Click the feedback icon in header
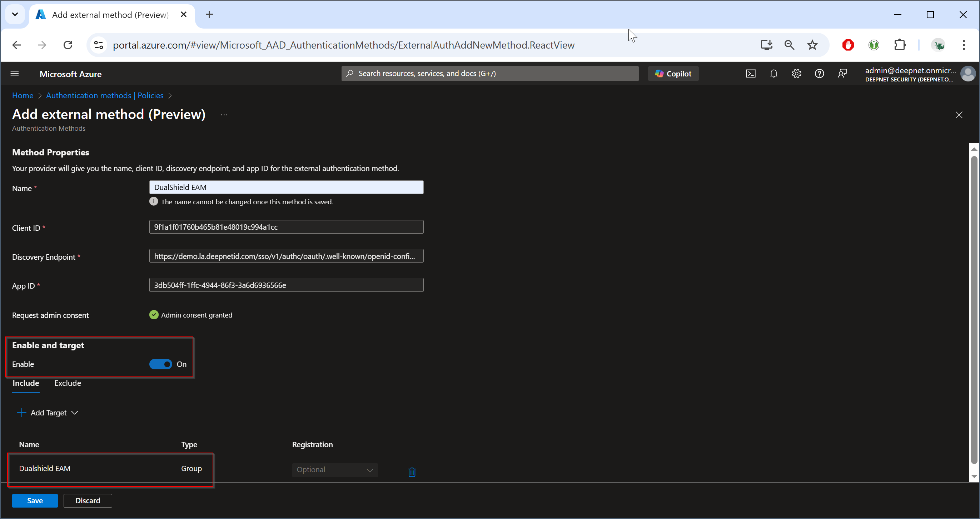The height and width of the screenshot is (519, 980). click(x=842, y=74)
